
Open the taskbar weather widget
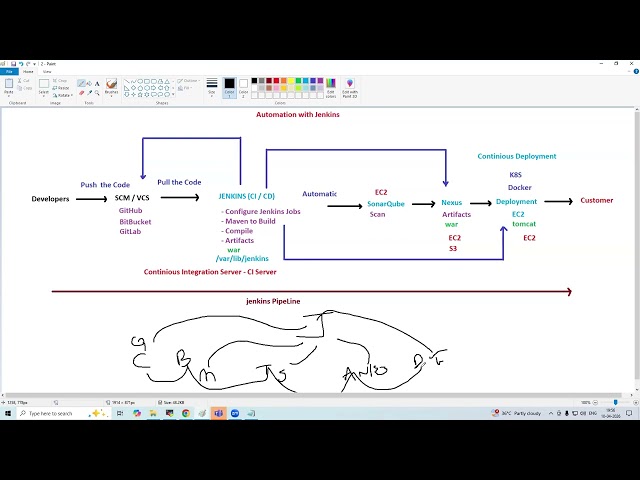coord(517,413)
